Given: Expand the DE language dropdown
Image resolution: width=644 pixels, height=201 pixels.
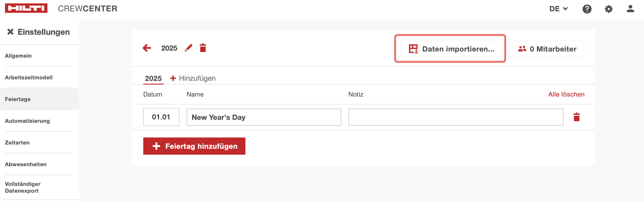Looking at the screenshot, I should tap(558, 9).
